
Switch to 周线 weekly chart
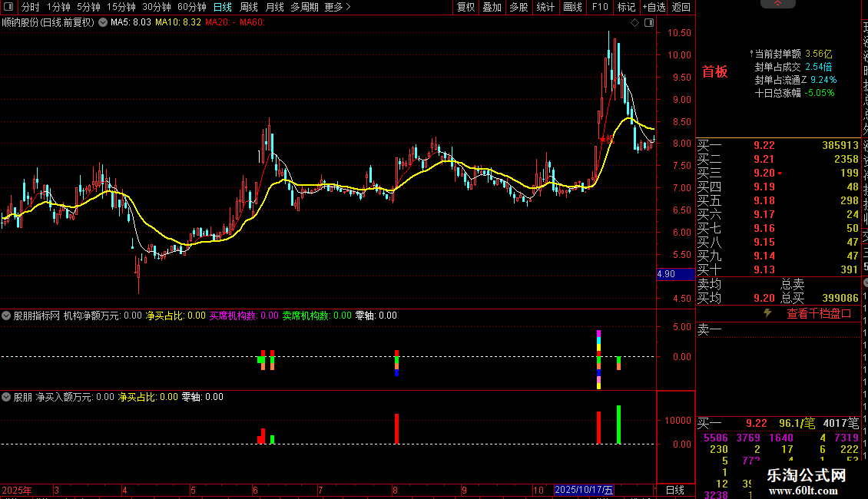point(249,7)
